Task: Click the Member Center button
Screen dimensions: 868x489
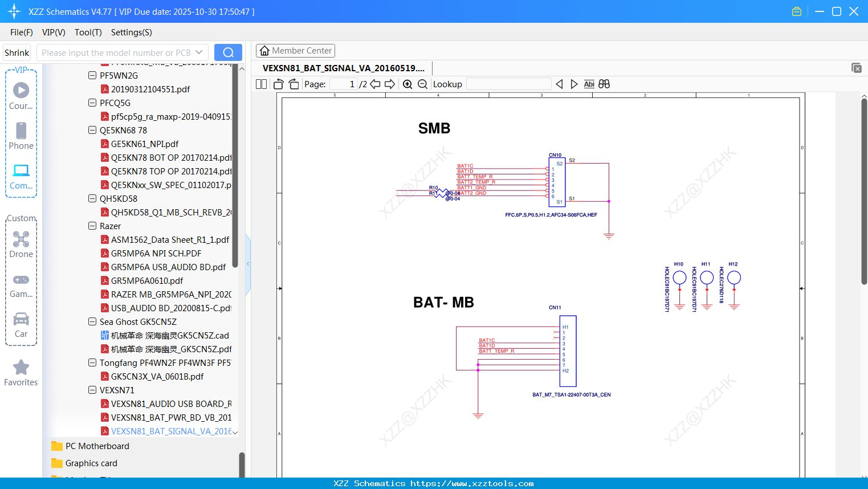Action: click(295, 51)
